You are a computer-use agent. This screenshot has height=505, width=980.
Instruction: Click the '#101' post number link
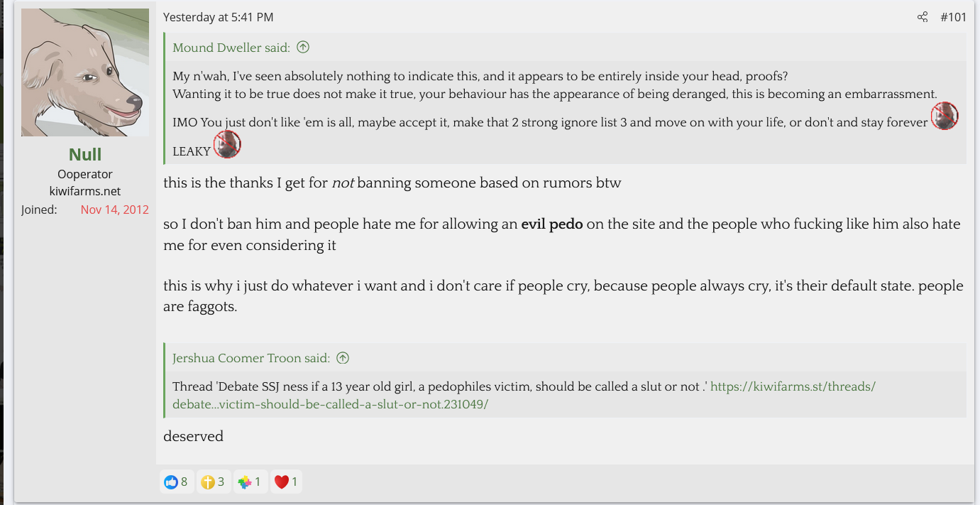tap(953, 17)
